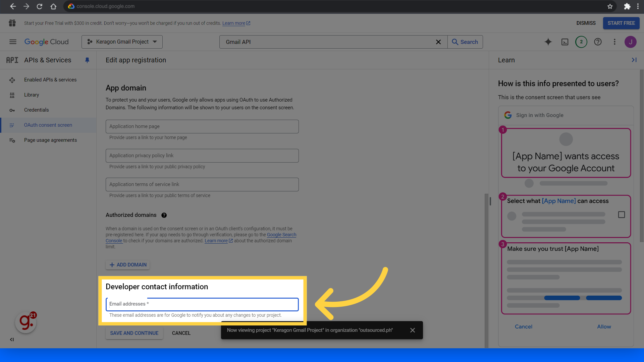Focus the Application privacy policy link field

[x=202, y=156]
